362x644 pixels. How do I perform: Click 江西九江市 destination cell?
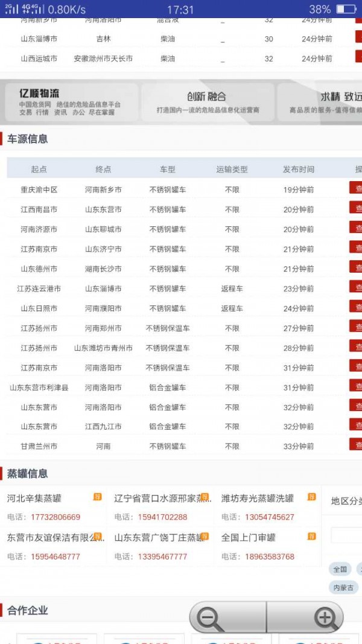[103, 427]
